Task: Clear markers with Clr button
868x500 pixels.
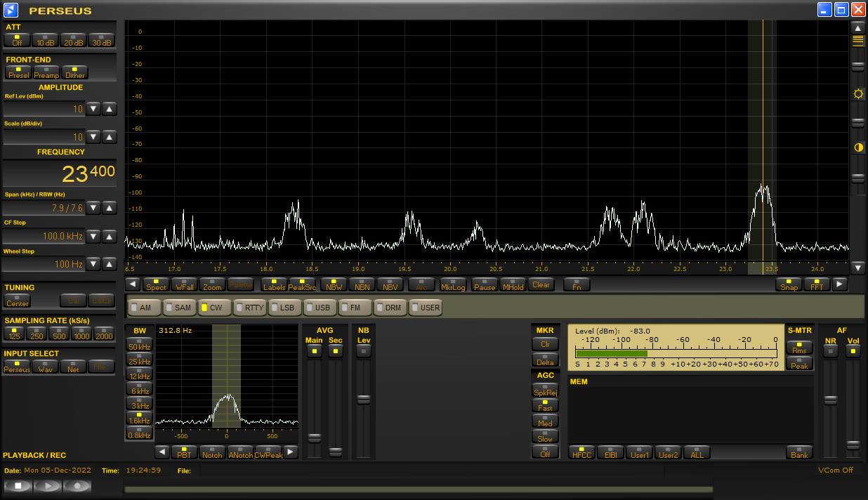Action: [545, 343]
